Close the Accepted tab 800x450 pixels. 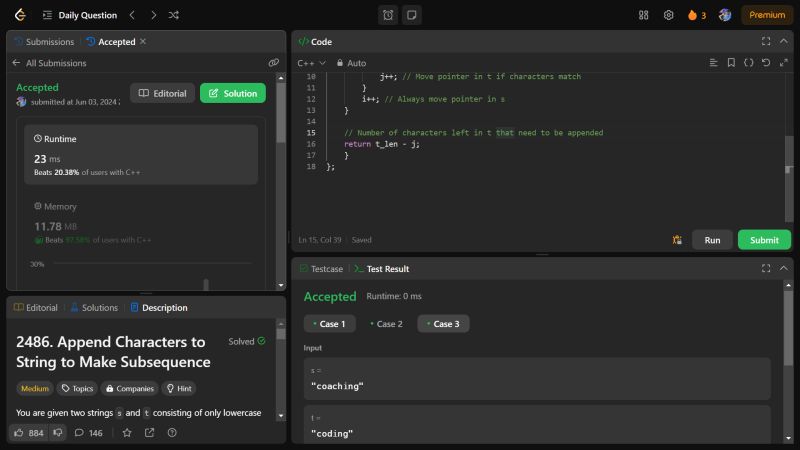click(x=143, y=41)
